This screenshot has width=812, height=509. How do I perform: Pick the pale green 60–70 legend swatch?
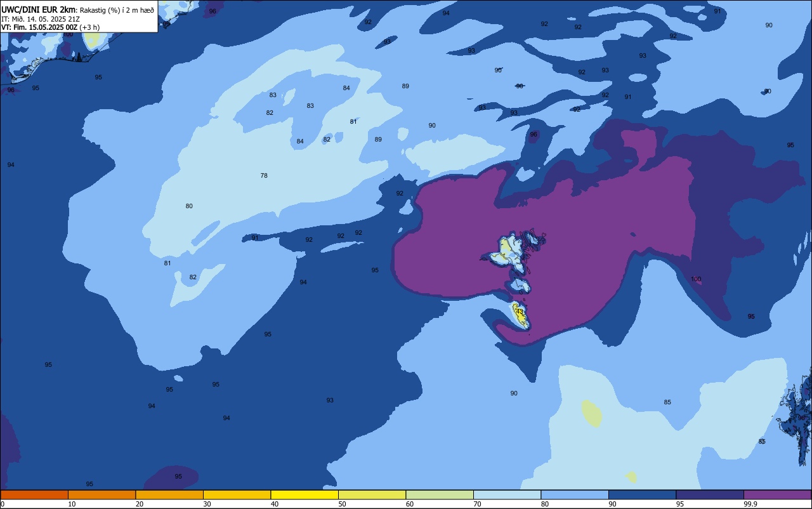click(x=440, y=494)
